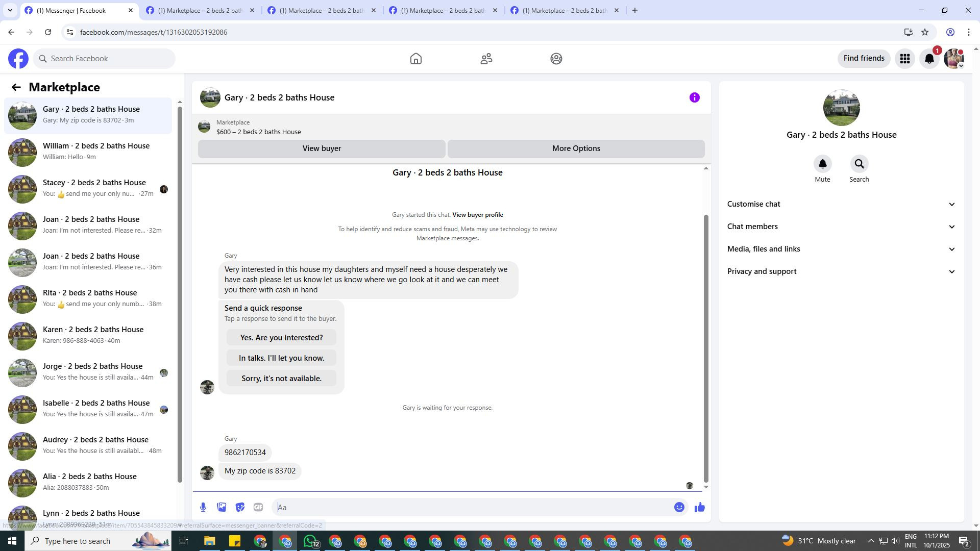Viewport: 980px width, 551px height.
Task: Open the GIF picker
Action: 258,507
